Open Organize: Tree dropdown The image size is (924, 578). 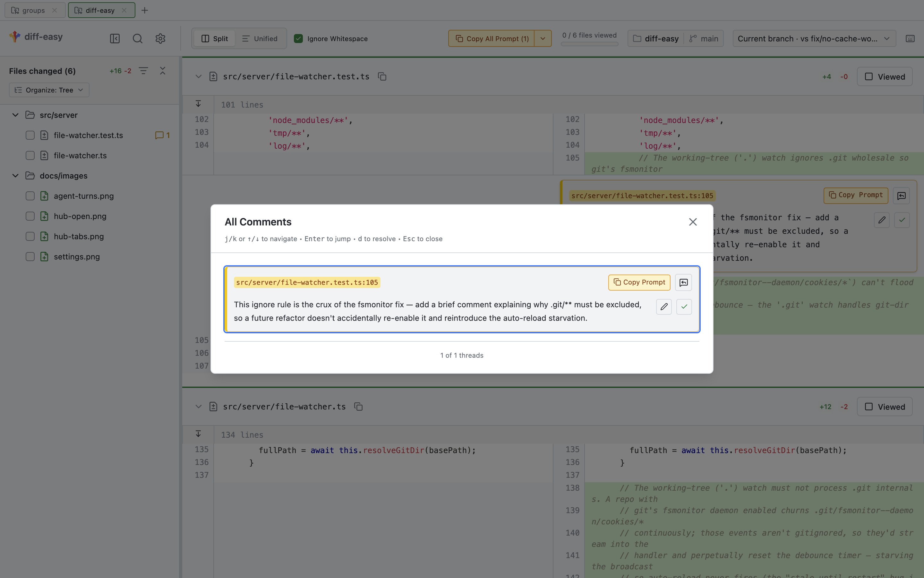tap(49, 90)
